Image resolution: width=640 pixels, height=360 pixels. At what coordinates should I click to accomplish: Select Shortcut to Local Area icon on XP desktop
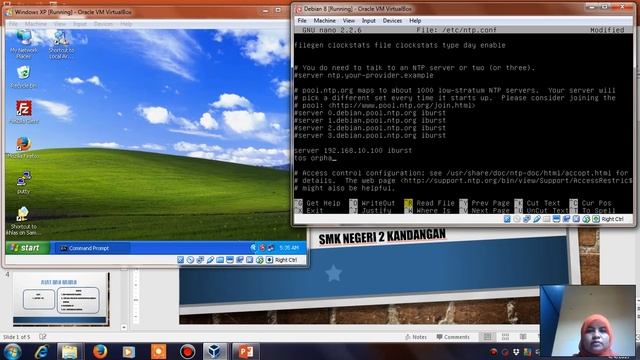point(61,44)
